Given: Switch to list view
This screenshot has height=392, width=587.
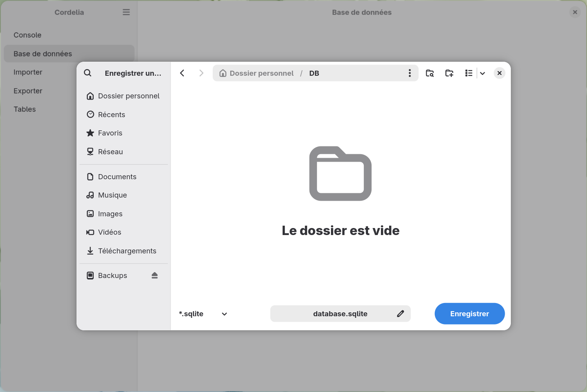Looking at the screenshot, I should (469, 73).
